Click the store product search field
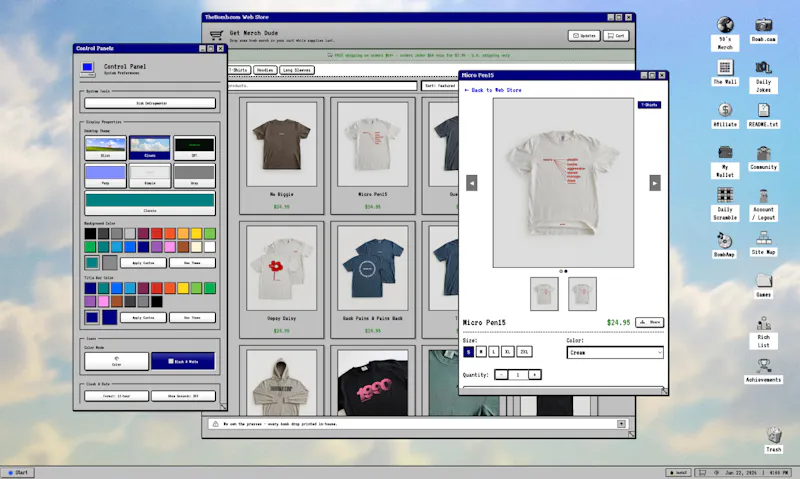Image resolution: width=800 pixels, height=479 pixels. click(321, 86)
